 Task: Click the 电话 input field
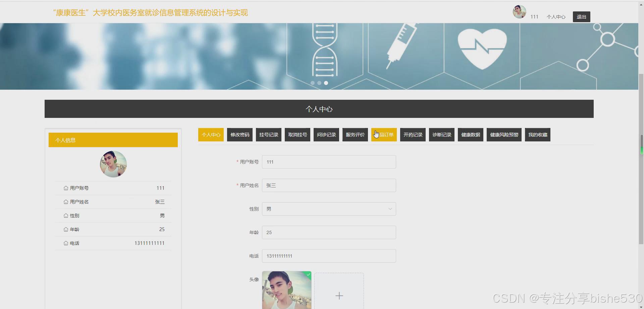(x=329, y=256)
